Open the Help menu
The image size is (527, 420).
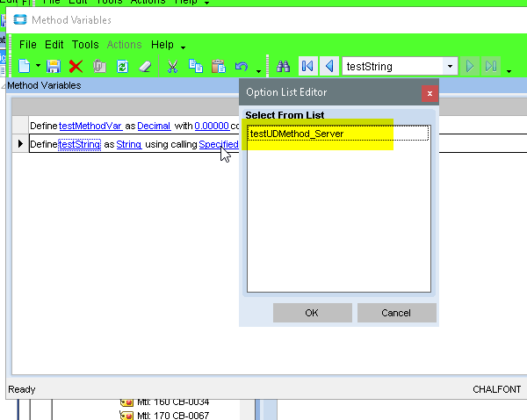pyautogui.click(x=162, y=44)
